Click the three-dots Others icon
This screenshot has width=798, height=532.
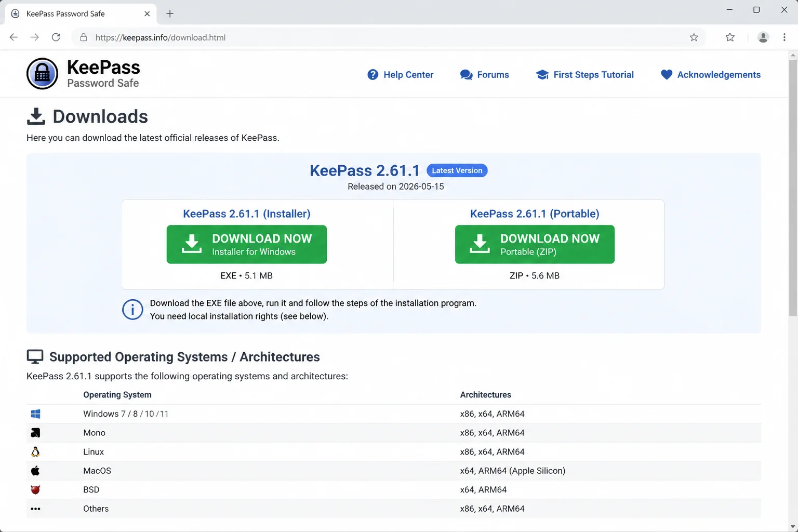(x=35, y=509)
